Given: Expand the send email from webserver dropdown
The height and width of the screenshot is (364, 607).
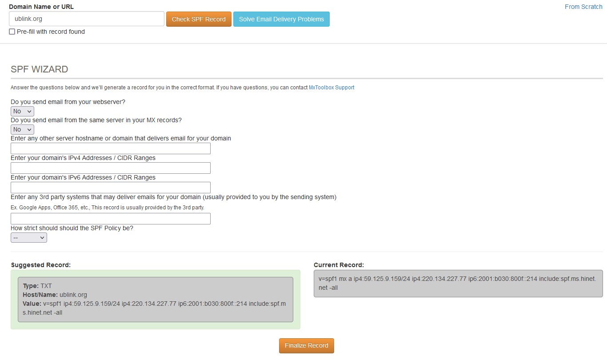Looking at the screenshot, I should point(22,111).
